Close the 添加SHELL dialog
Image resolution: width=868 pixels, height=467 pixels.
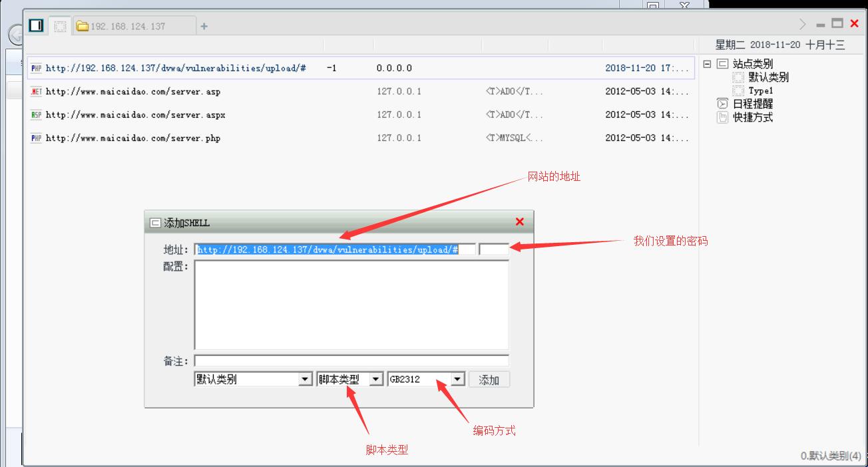coord(520,222)
